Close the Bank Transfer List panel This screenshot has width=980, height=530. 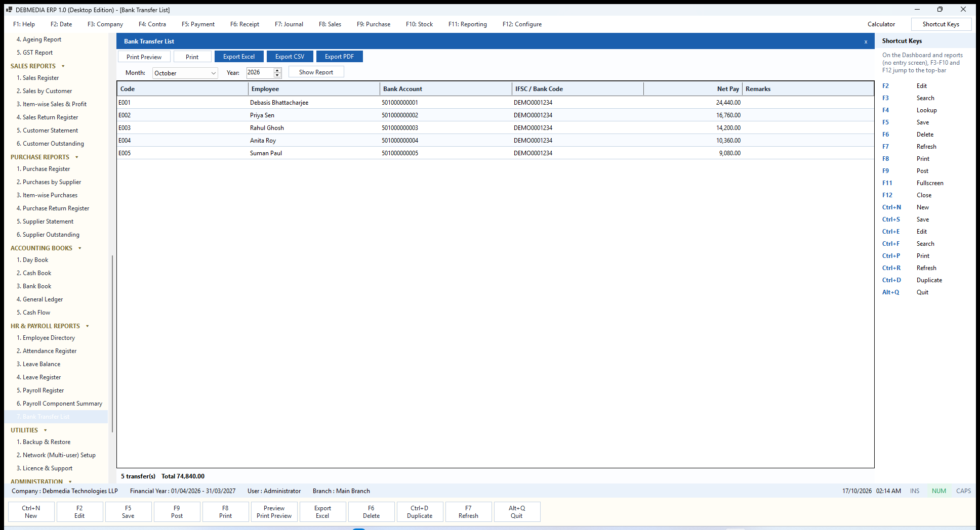coord(866,41)
